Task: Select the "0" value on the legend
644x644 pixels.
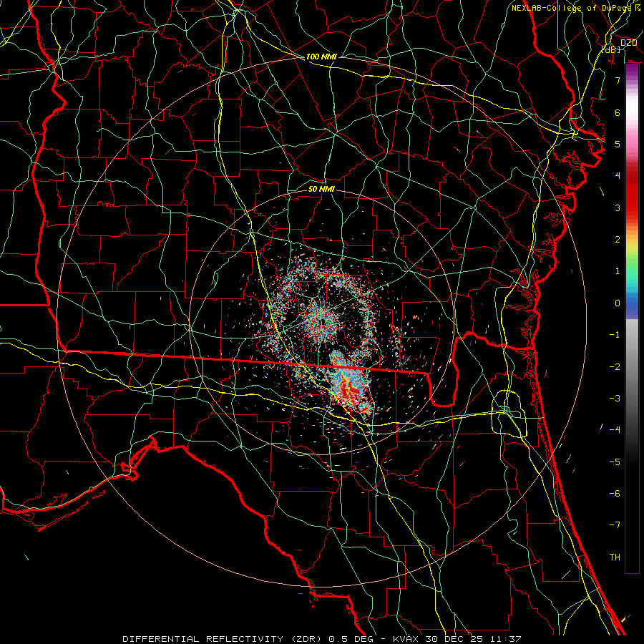Action: point(618,303)
